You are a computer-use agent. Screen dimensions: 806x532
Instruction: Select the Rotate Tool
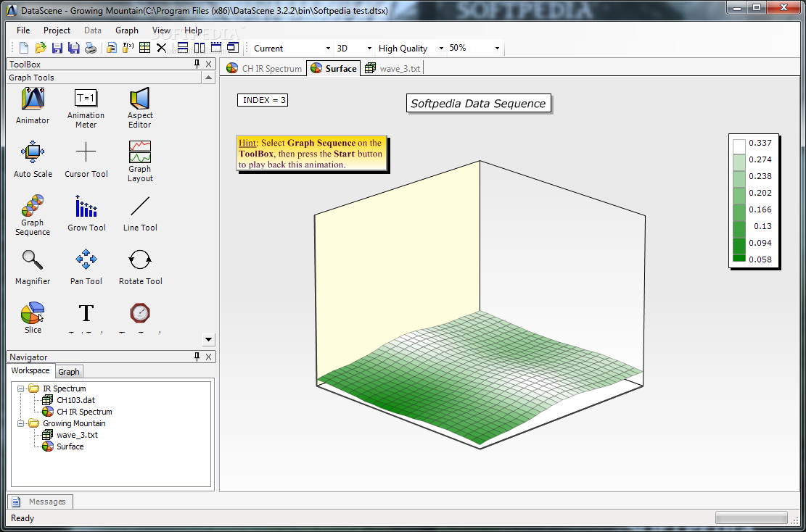point(140,267)
